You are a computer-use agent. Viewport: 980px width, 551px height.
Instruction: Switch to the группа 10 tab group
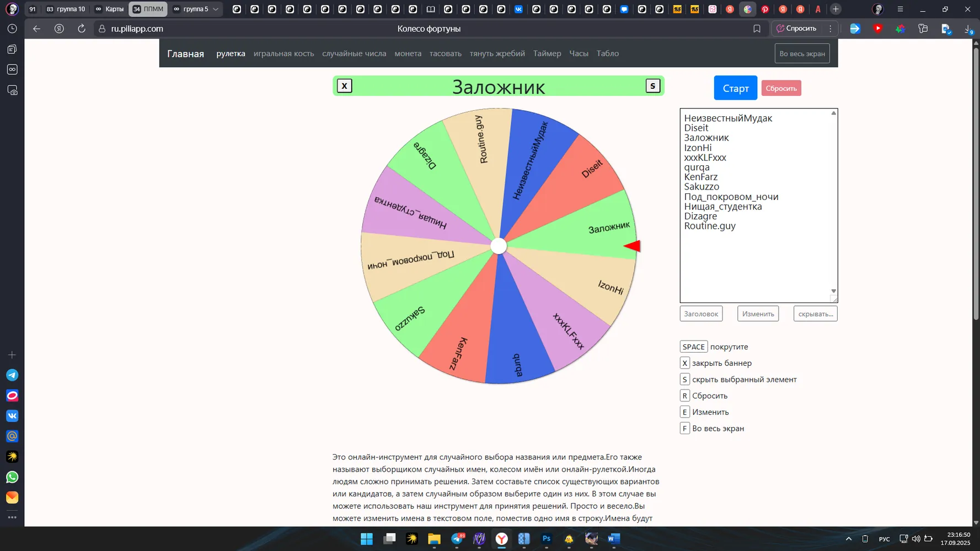pos(66,9)
